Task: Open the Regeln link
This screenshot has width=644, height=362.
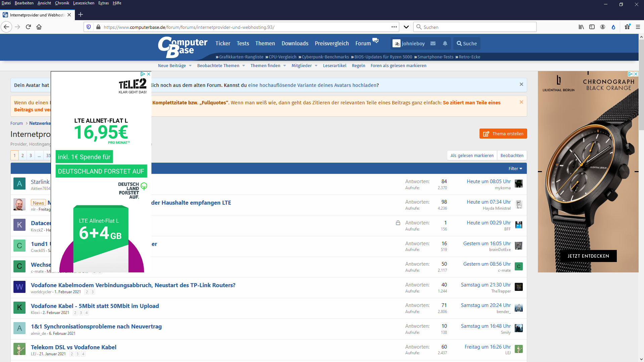Action: 358,66
